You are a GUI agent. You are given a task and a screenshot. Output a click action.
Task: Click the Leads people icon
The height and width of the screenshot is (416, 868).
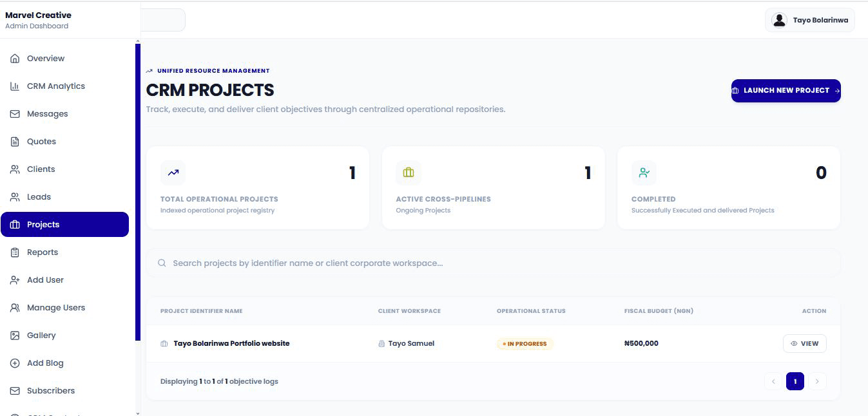pyautogui.click(x=15, y=197)
